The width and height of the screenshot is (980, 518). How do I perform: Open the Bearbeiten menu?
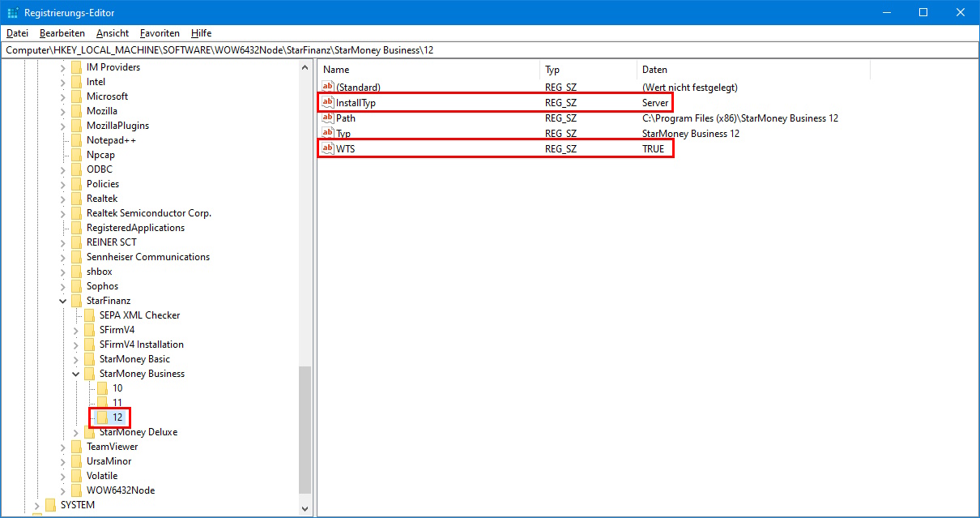coord(62,33)
